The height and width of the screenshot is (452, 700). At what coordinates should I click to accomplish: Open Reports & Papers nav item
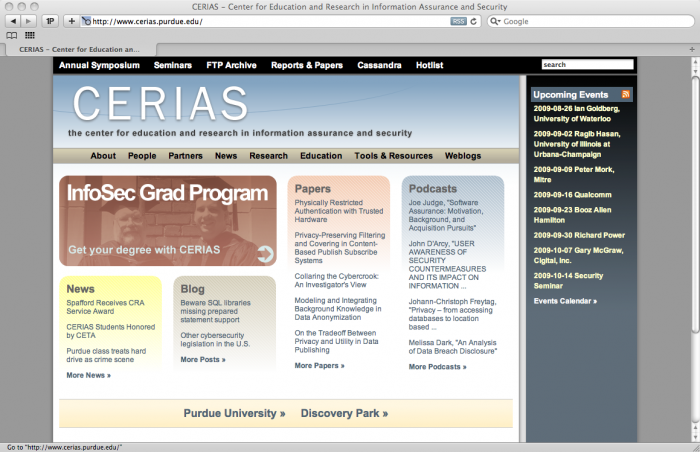click(307, 65)
